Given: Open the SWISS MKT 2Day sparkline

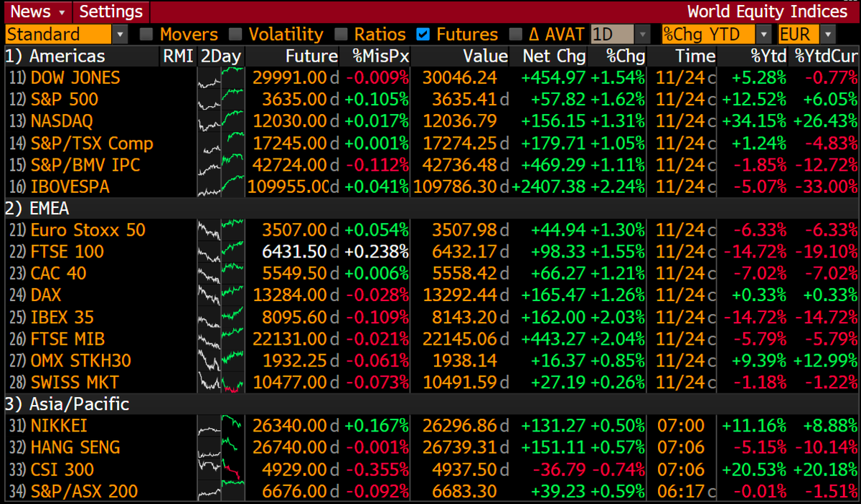Looking at the screenshot, I should (x=221, y=382).
